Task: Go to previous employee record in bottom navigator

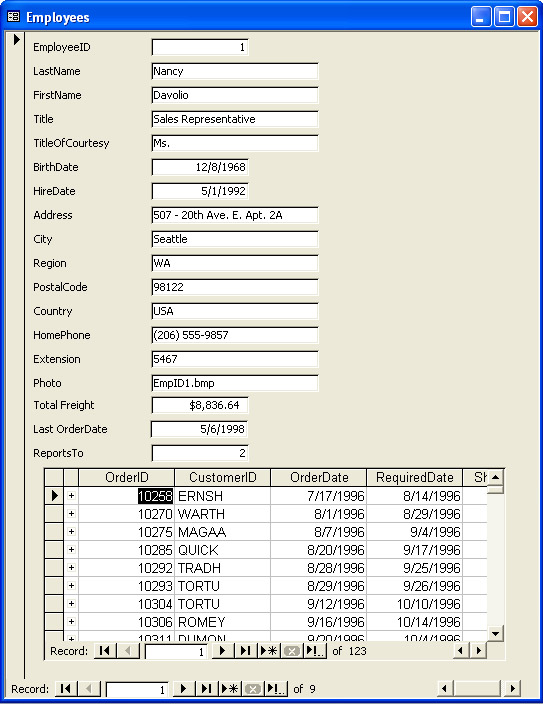Action: coord(89,688)
